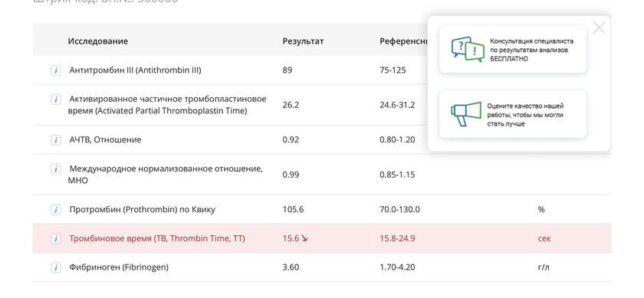Select the Тромбиновое время test name

pos(157,238)
